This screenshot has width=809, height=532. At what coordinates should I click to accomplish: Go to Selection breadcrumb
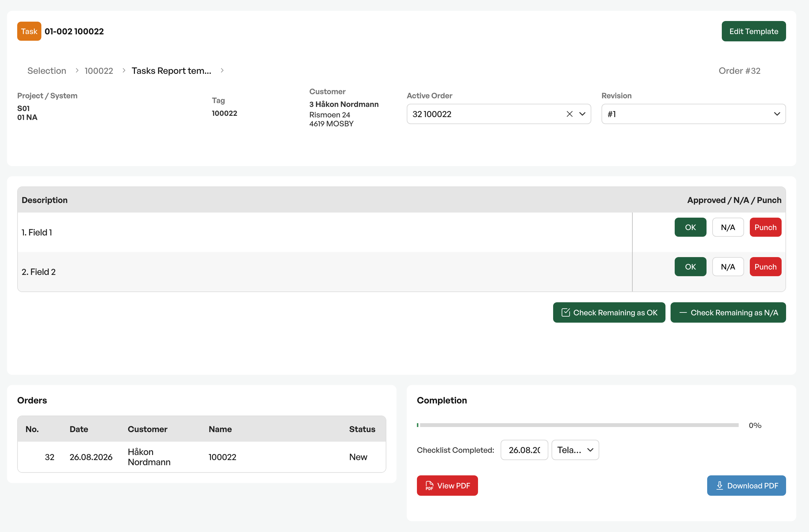[47, 71]
